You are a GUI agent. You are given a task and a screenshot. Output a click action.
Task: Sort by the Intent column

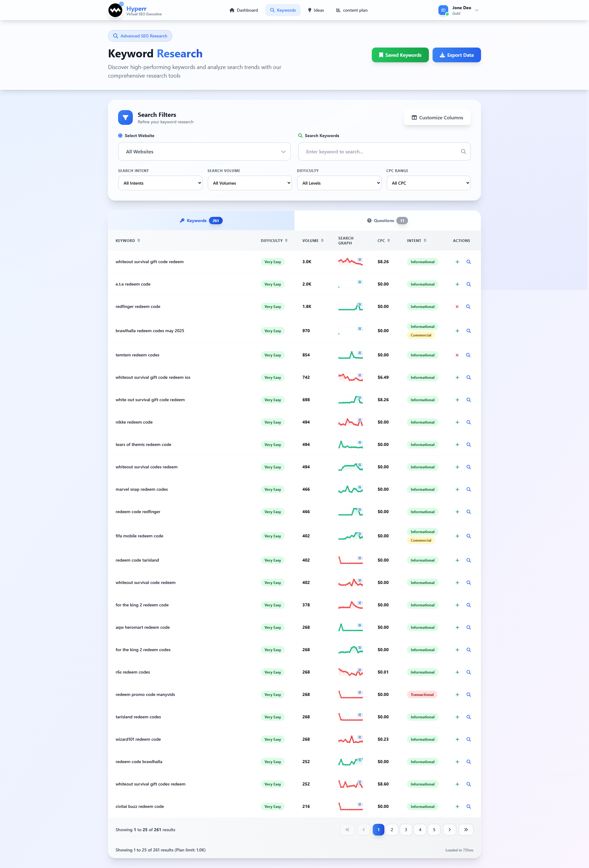point(417,240)
